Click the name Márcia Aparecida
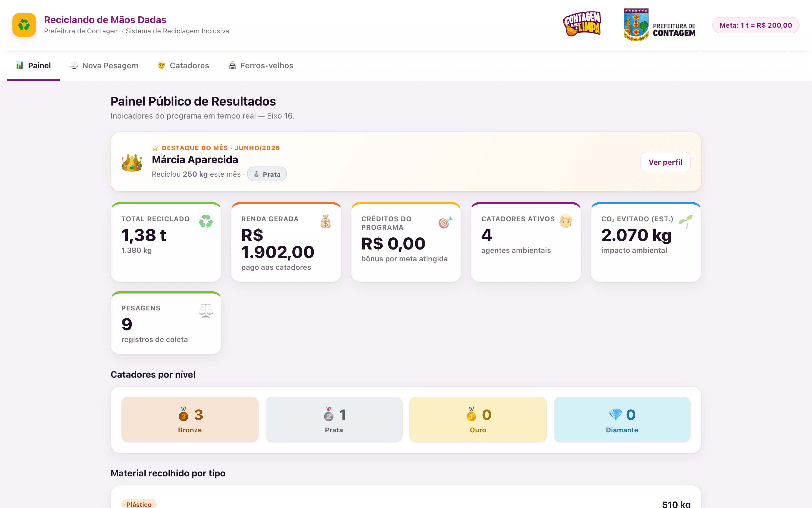 pyautogui.click(x=195, y=159)
